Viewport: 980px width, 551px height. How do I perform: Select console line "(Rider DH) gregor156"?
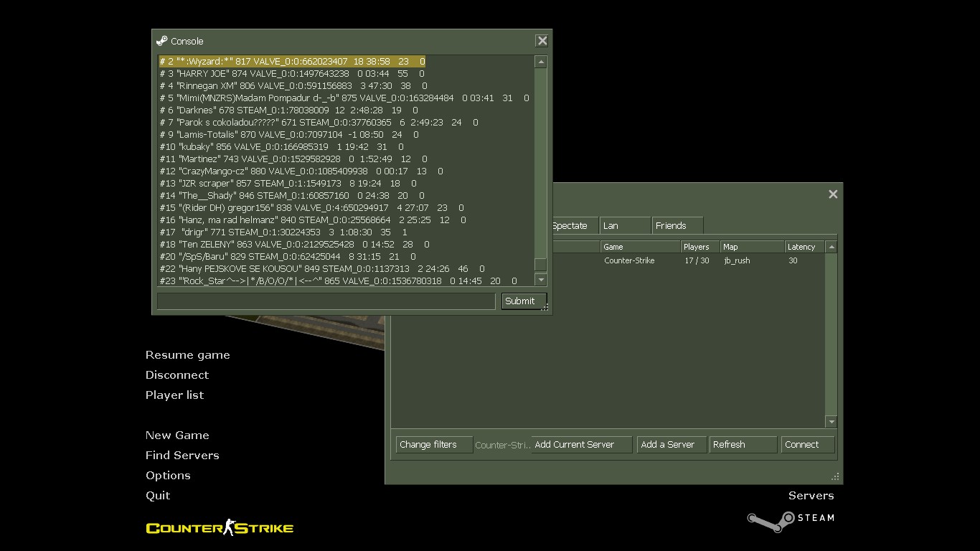(x=311, y=208)
